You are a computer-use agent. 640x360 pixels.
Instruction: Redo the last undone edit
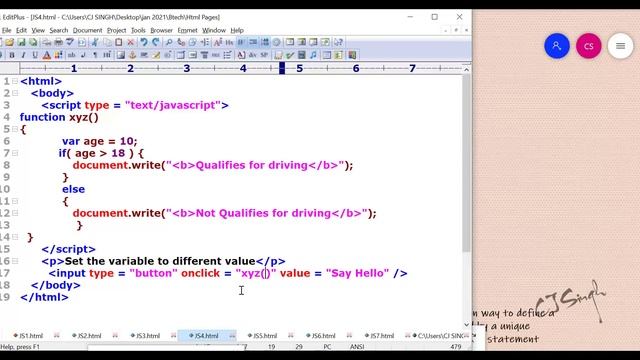click(156, 42)
